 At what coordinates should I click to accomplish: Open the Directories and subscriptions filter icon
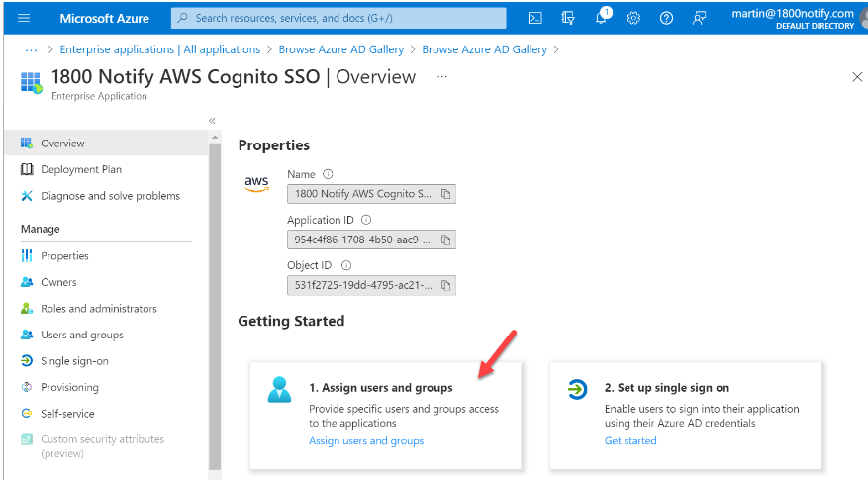point(568,18)
